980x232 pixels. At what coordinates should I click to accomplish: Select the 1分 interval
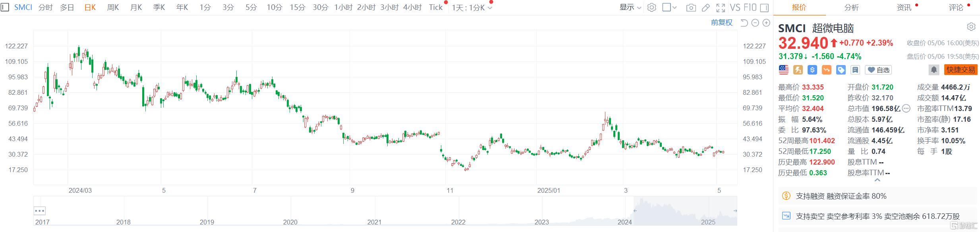pyautogui.click(x=205, y=8)
